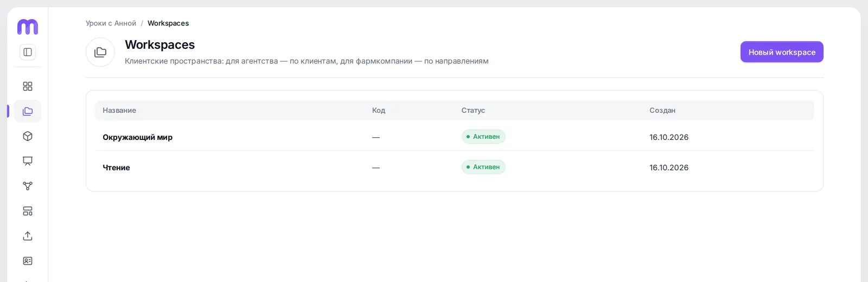Select the Workspaces folders icon in sidebar
This screenshot has height=282, width=868.
28,111
